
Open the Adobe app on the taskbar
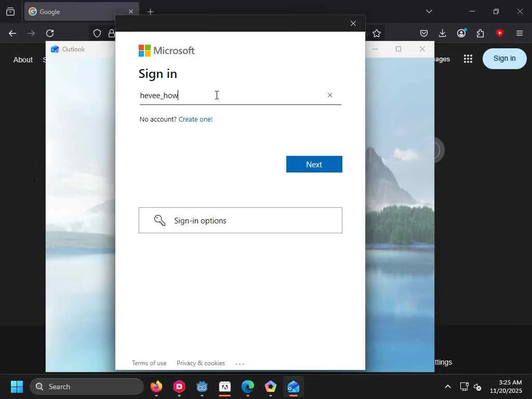coord(225,387)
